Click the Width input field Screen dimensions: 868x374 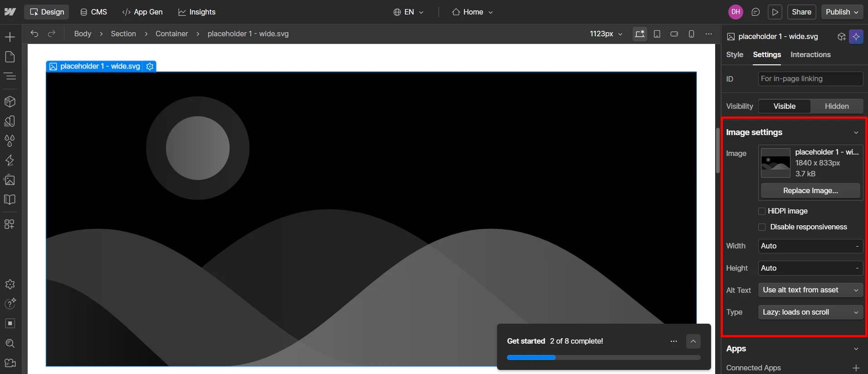[x=810, y=246]
